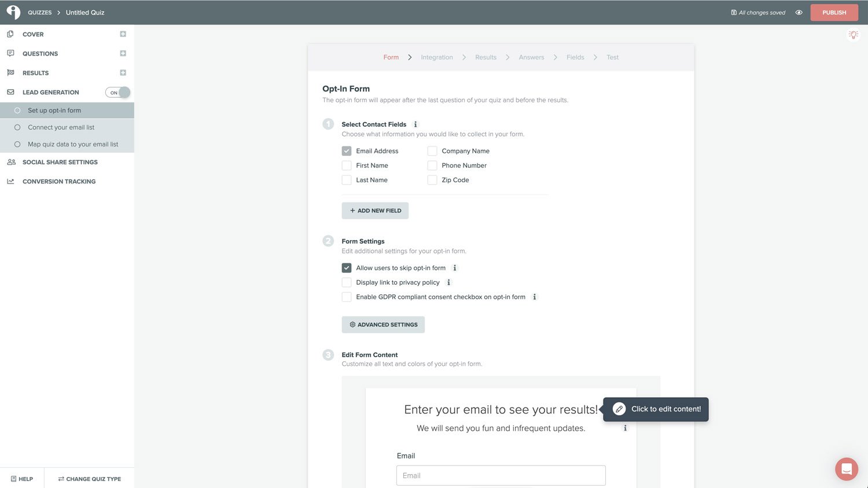868x488 pixels.
Task: Click the lightbulb tips icon
Action: pos(853,35)
